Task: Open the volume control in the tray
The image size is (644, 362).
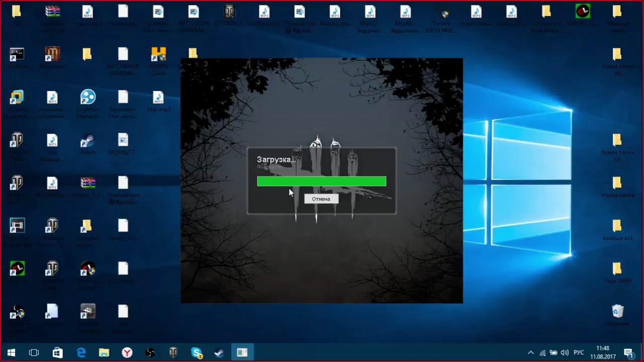Action: point(565,353)
